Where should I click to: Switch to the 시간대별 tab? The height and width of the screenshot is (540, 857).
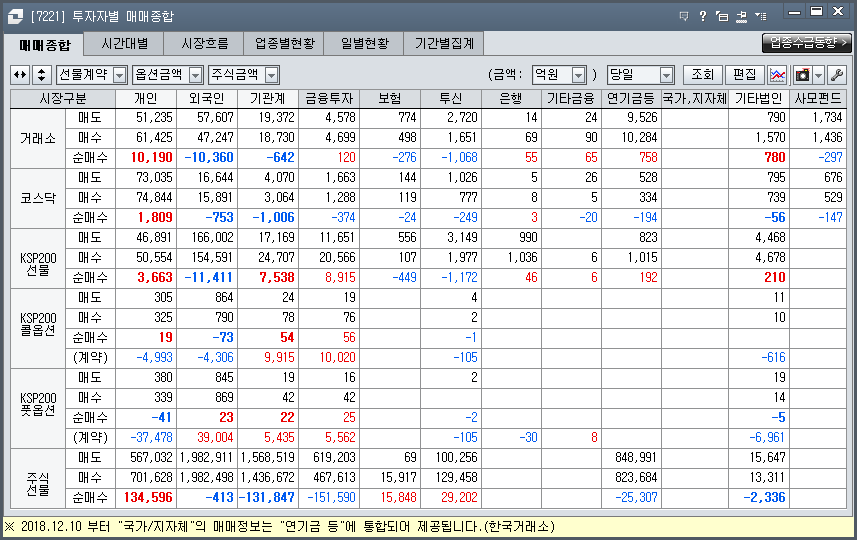click(125, 43)
